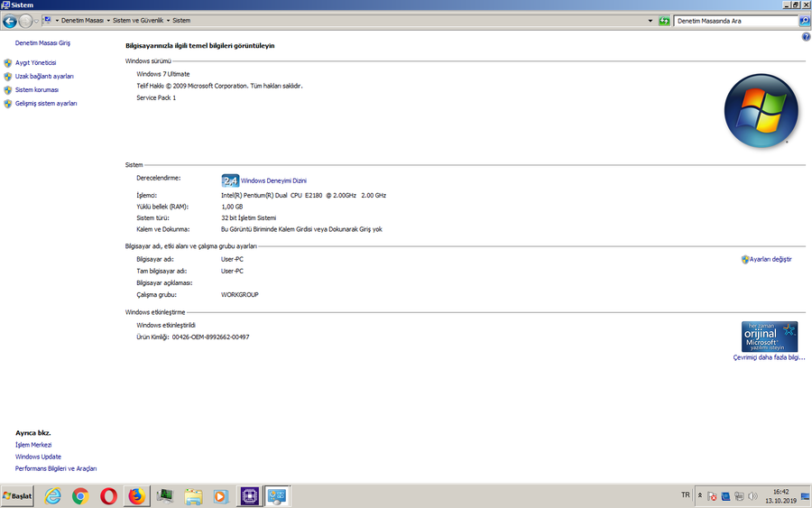
Task: Click shield icon beside Aygıt Yöneticisi
Action: [8, 63]
